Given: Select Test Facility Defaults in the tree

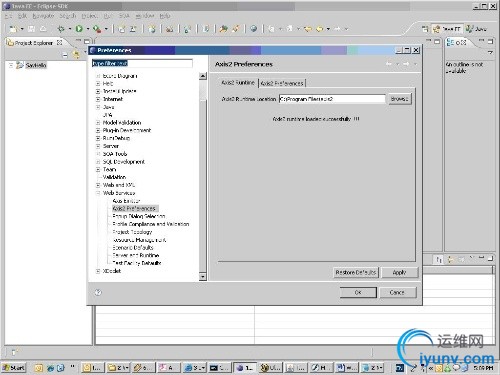Looking at the screenshot, I should [x=137, y=263].
